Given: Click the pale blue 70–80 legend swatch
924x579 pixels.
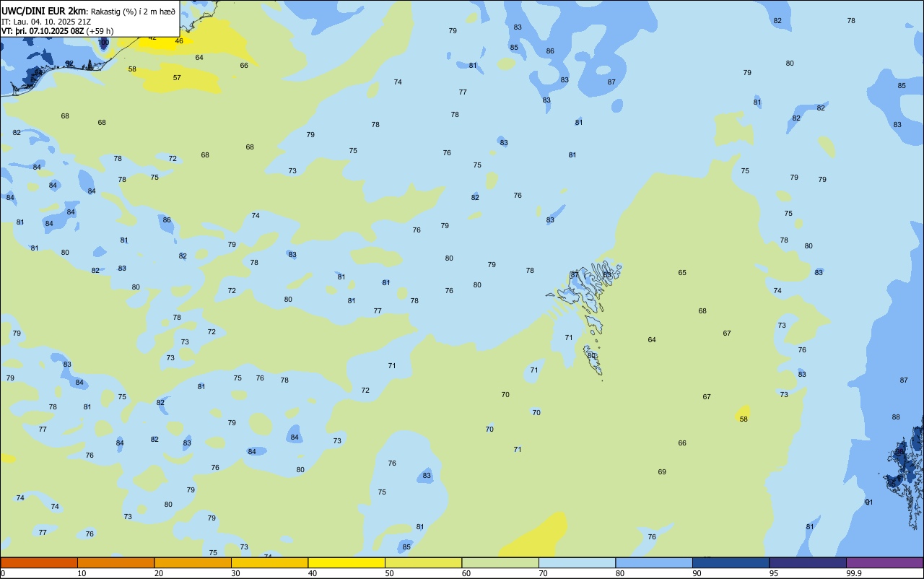Looking at the screenshot, I should click(577, 562).
